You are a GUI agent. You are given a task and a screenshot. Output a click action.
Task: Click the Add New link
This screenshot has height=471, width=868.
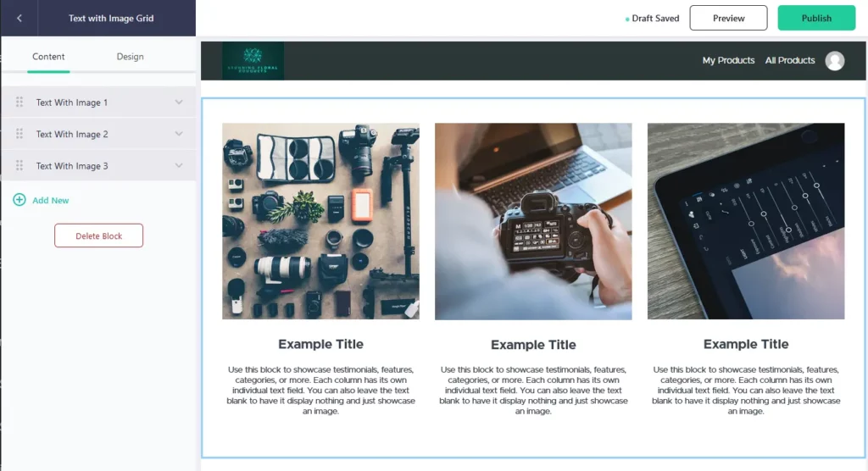point(50,201)
